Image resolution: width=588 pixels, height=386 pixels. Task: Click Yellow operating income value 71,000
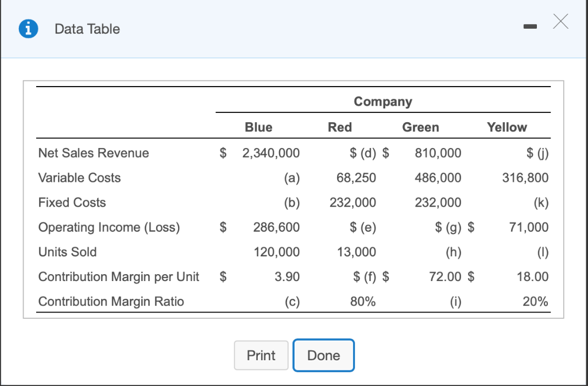pyautogui.click(x=529, y=227)
